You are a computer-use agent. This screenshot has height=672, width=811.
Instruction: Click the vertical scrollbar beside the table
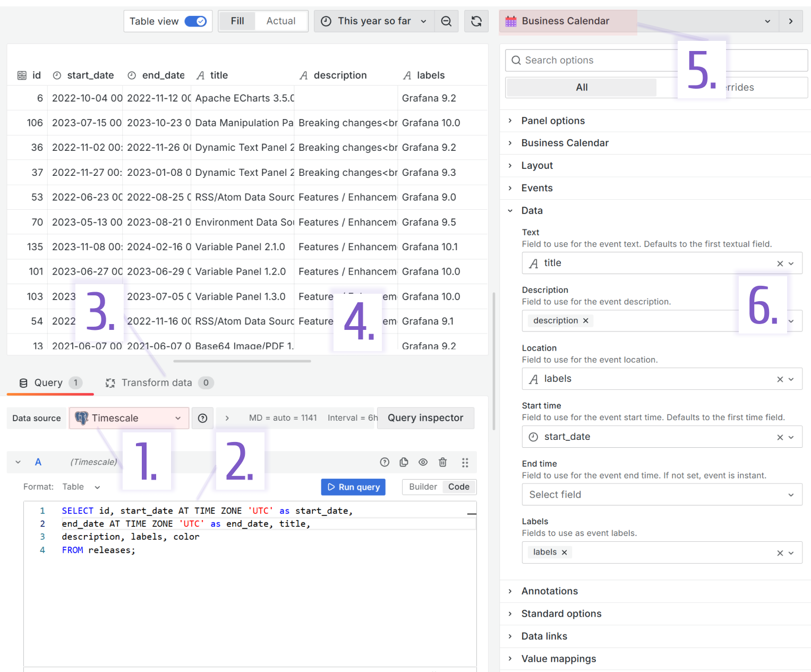click(x=494, y=361)
